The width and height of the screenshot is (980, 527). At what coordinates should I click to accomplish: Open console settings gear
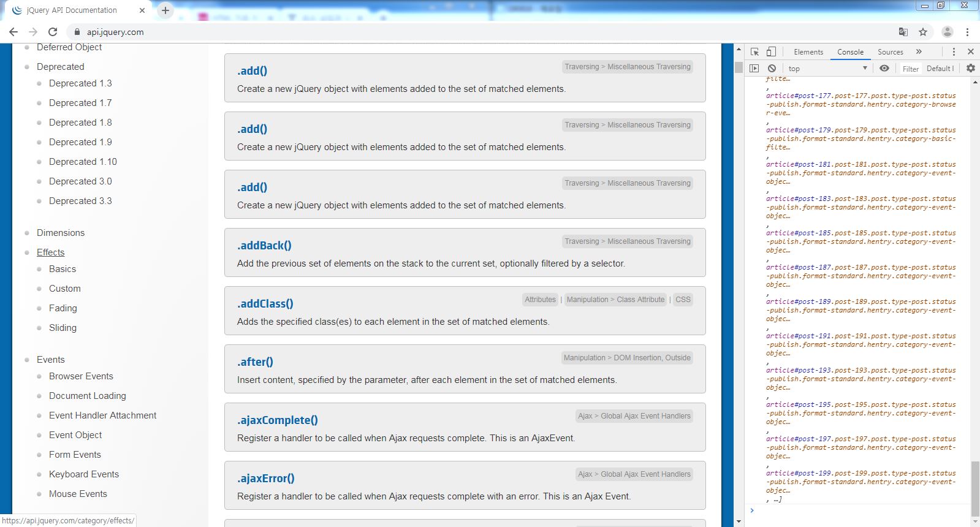[971, 69]
